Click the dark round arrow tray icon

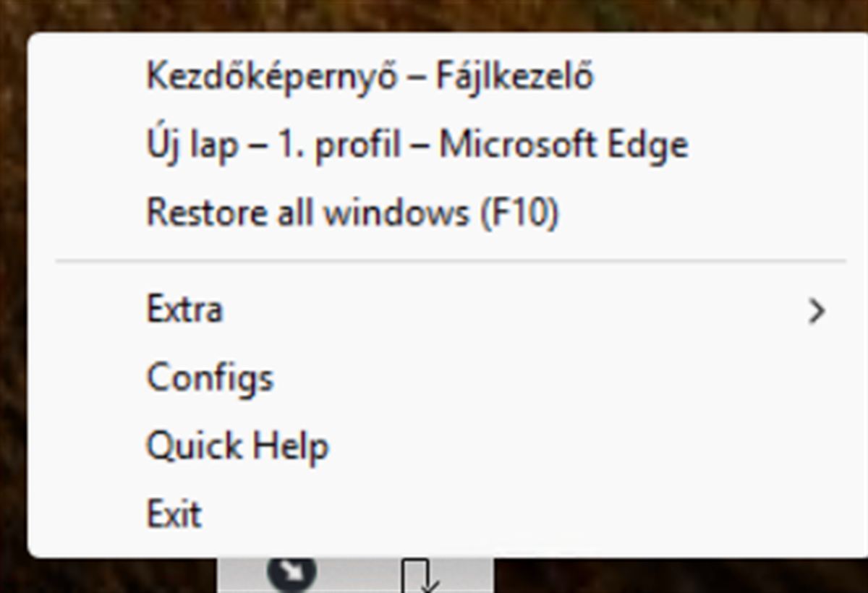(292, 572)
